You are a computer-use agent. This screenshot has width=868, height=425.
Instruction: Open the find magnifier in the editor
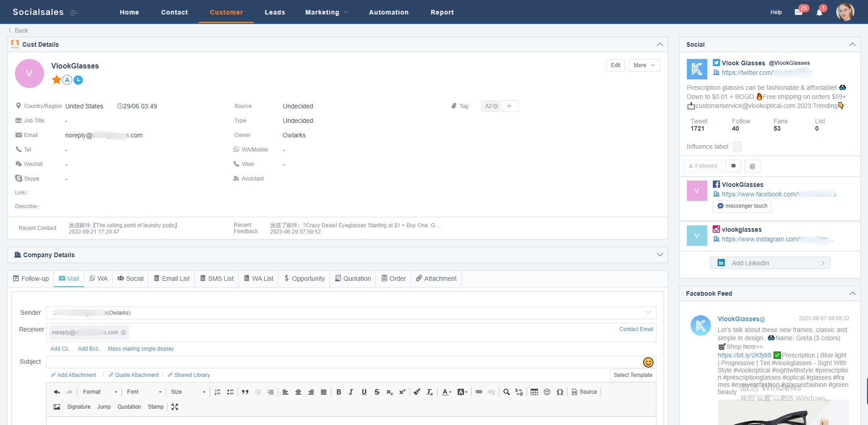point(507,392)
